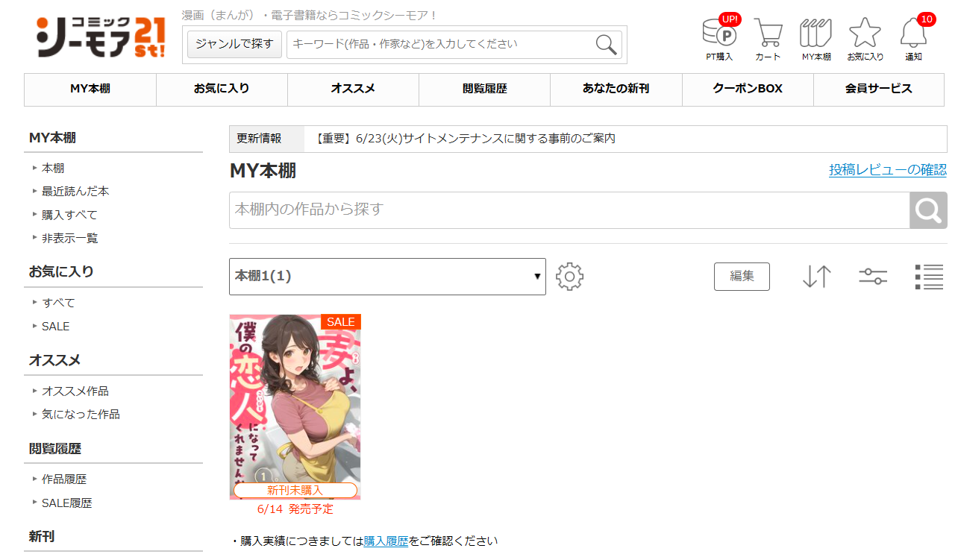Open the manga cover thumbnail
Image resolution: width=958 pixels, height=560 pixels.
pyautogui.click(x=295, y=406)
